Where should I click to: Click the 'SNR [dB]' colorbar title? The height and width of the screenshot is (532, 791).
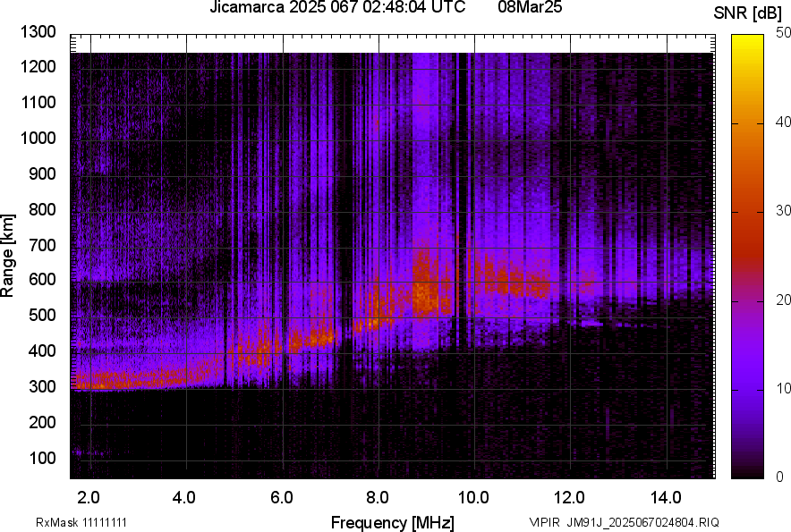(x=748, y=13)
